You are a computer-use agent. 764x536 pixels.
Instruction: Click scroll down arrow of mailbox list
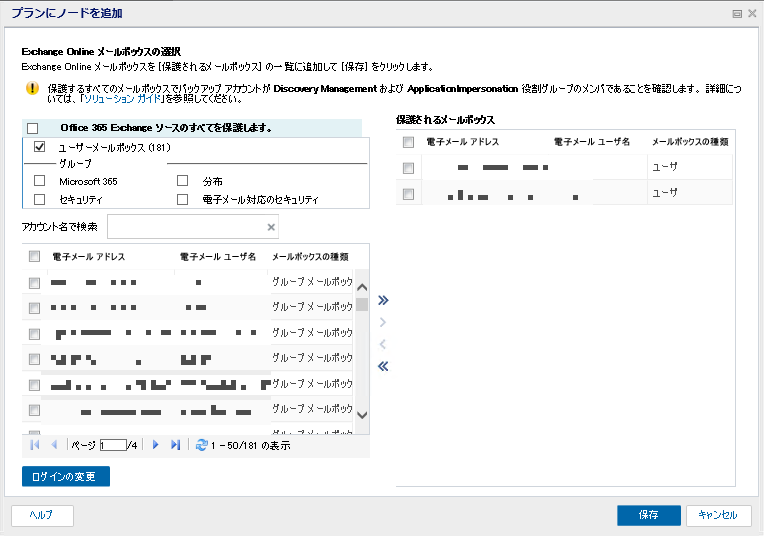tap(362, 415)
